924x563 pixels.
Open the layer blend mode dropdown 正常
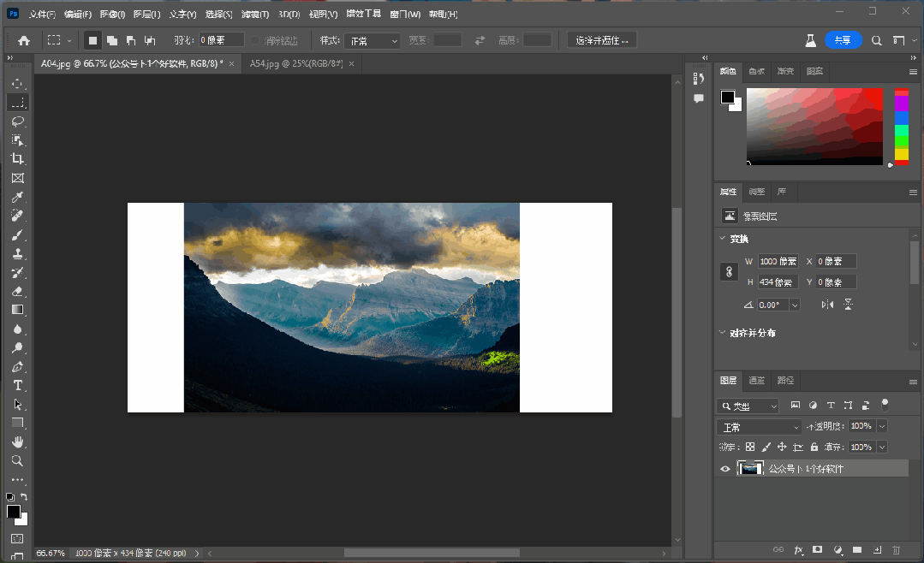click(759, 426)
